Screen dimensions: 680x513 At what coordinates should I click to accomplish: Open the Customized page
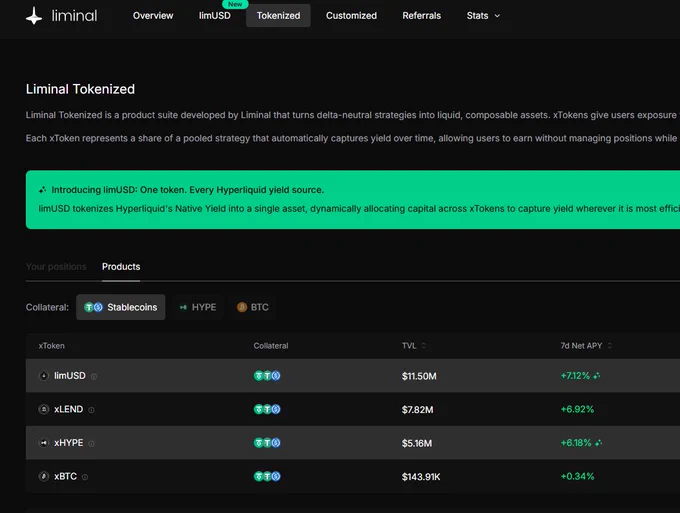click(x=351, y=16)
